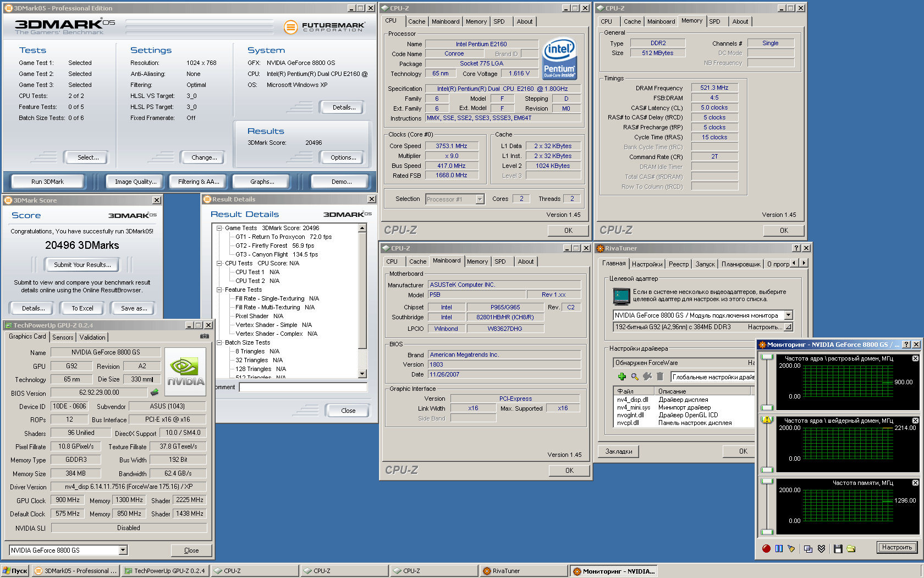Click top slider handle of raster domain graph
Image resolution: width=924 pixels, height=578 pixels.
point(767,357)
